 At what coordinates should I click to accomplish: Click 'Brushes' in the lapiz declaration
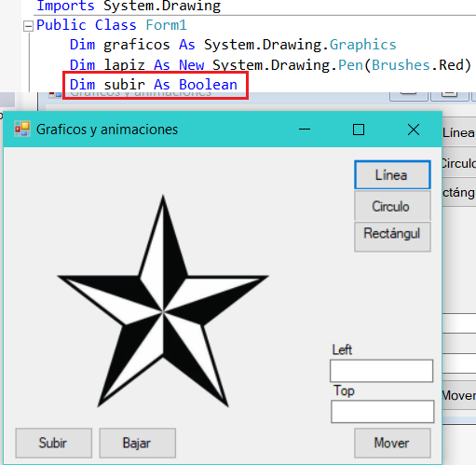401,65
